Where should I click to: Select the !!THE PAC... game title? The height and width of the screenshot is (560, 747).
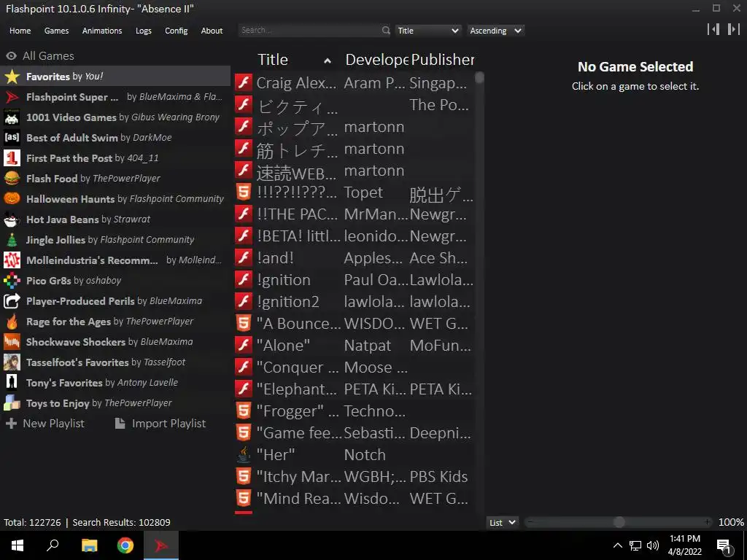[x=298, y=214]
